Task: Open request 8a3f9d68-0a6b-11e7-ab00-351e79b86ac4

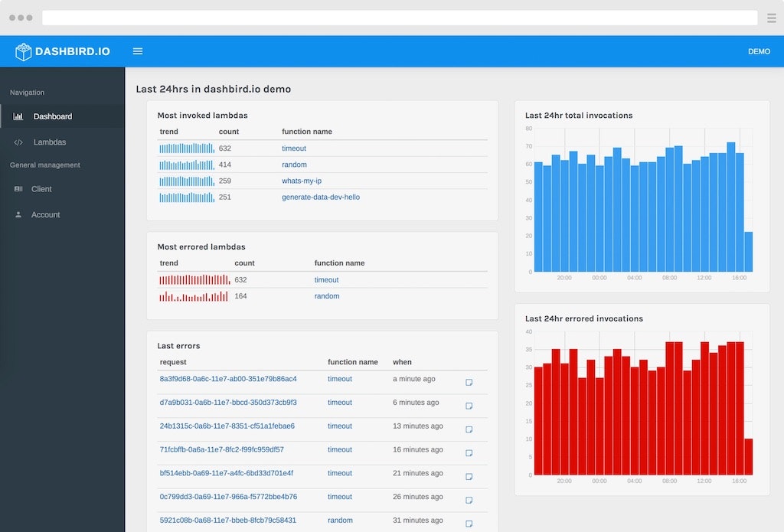Action: (x=228, y=379)
